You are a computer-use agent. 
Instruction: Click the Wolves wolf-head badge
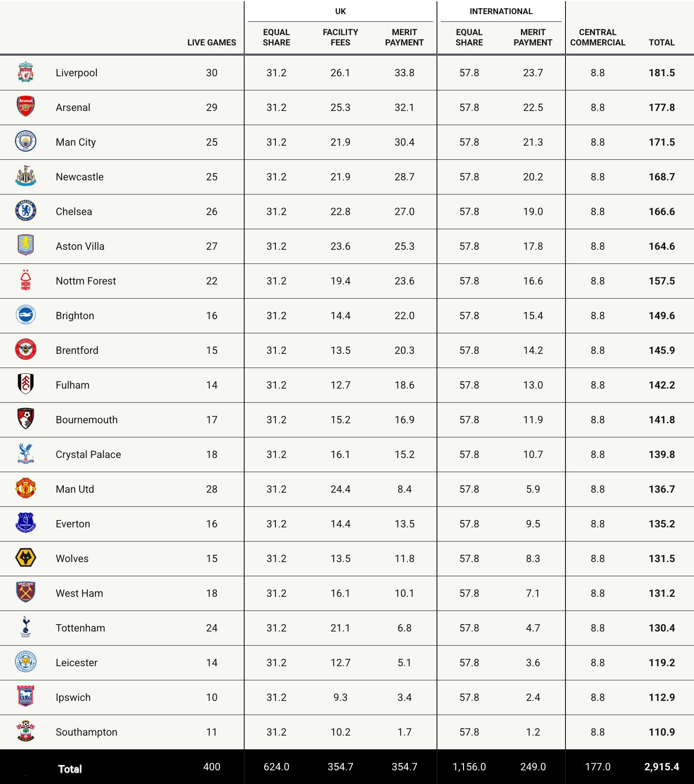point(26,558)
